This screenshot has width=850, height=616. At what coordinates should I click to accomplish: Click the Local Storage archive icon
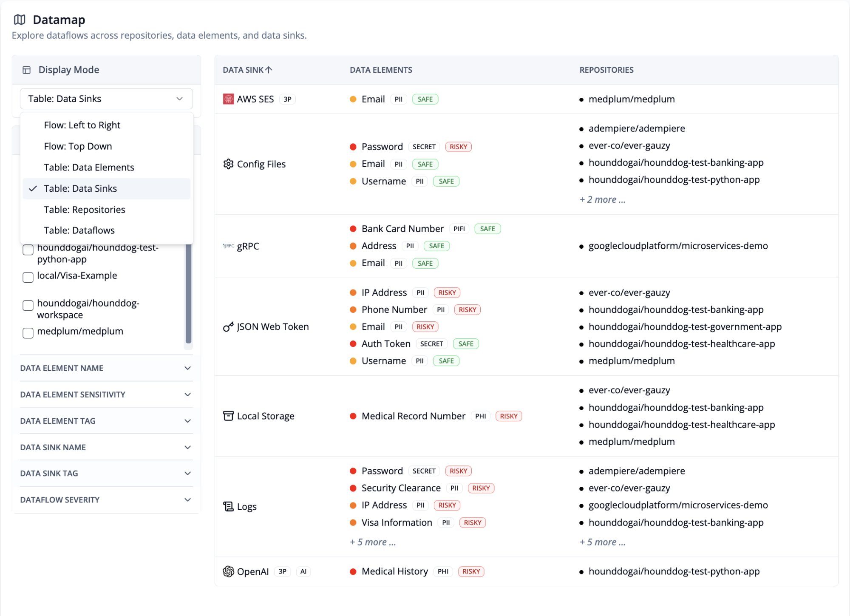228,416
